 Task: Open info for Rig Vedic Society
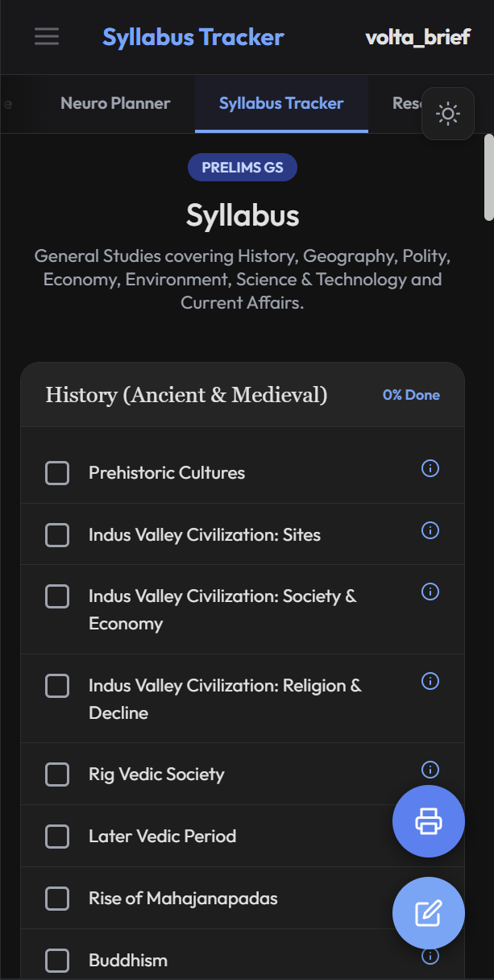[x=430, y=770]
